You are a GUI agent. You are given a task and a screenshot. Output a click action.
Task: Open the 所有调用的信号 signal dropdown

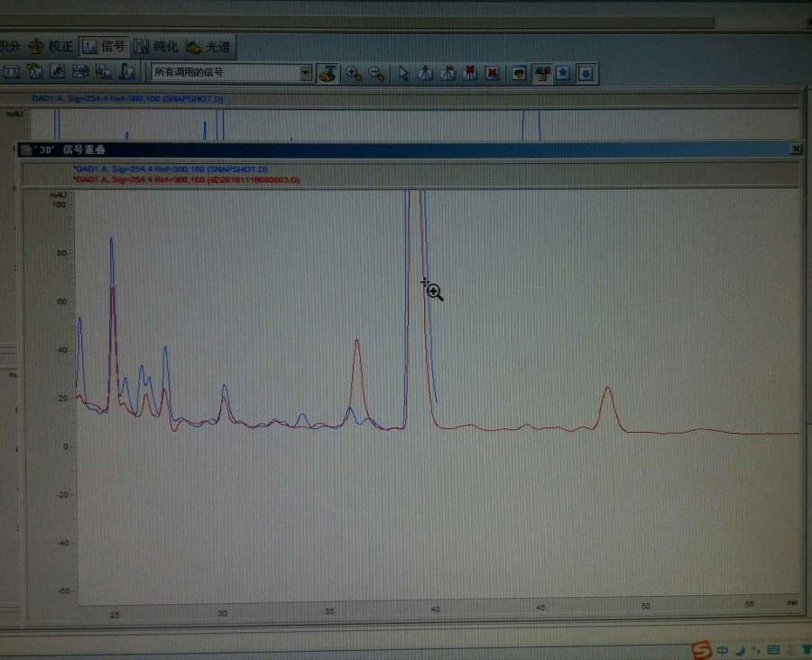point(232,72)
